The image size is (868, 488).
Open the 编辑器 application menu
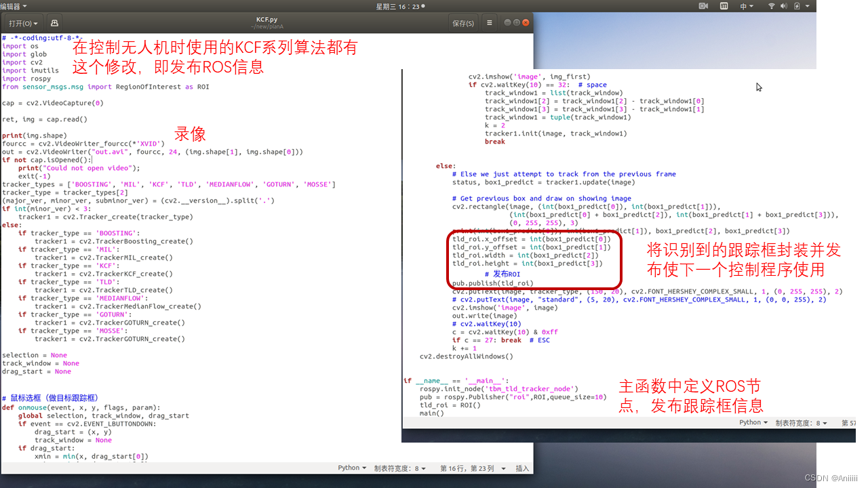click(14, 6)
